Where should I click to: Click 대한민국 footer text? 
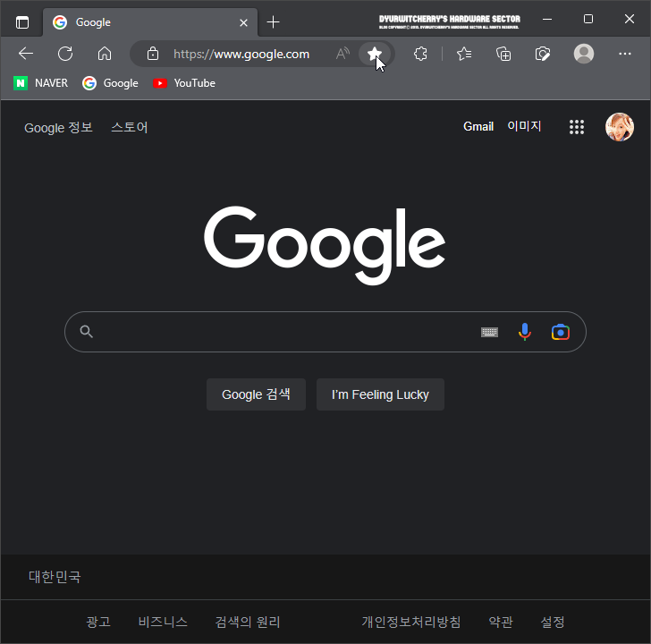coord(55,577)
